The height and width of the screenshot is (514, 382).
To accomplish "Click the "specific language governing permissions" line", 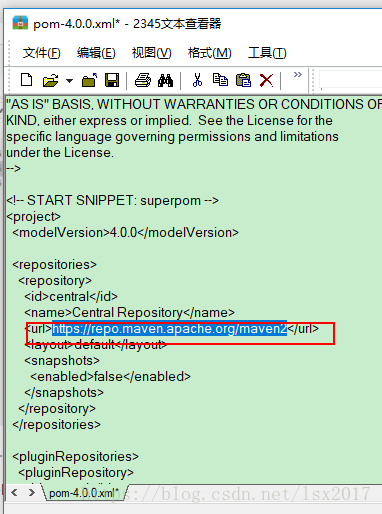I will click(172, 136).
